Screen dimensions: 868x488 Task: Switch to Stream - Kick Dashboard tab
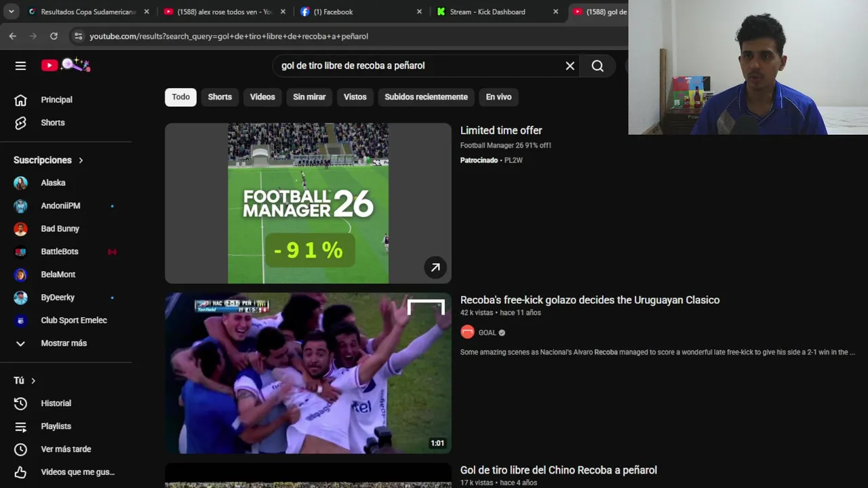(496, 12)
